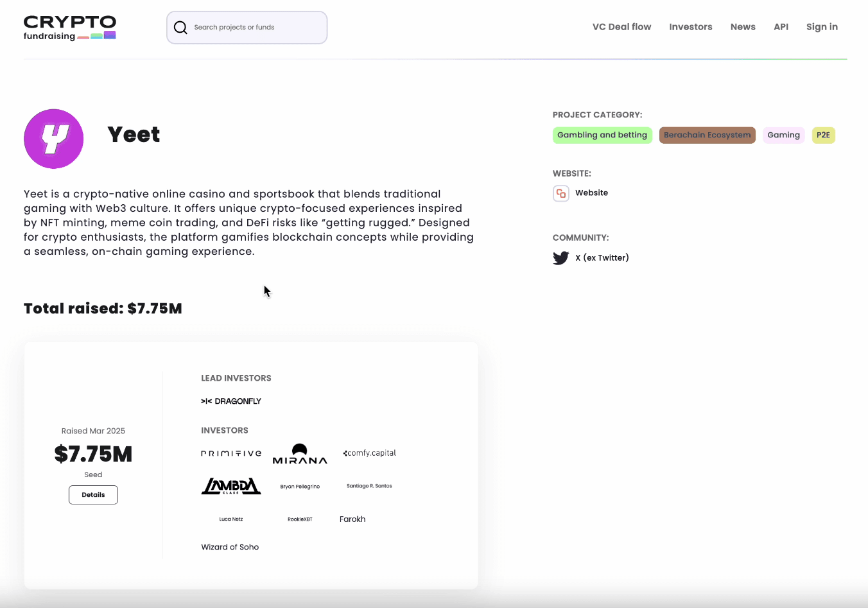Click the LEAD INVESTORS heading

pos(236,378)
